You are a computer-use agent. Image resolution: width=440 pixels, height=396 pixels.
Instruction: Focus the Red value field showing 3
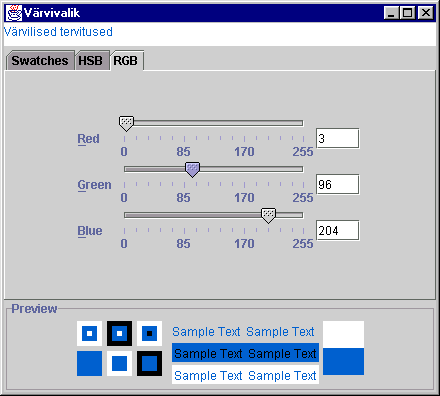[338, 138]
